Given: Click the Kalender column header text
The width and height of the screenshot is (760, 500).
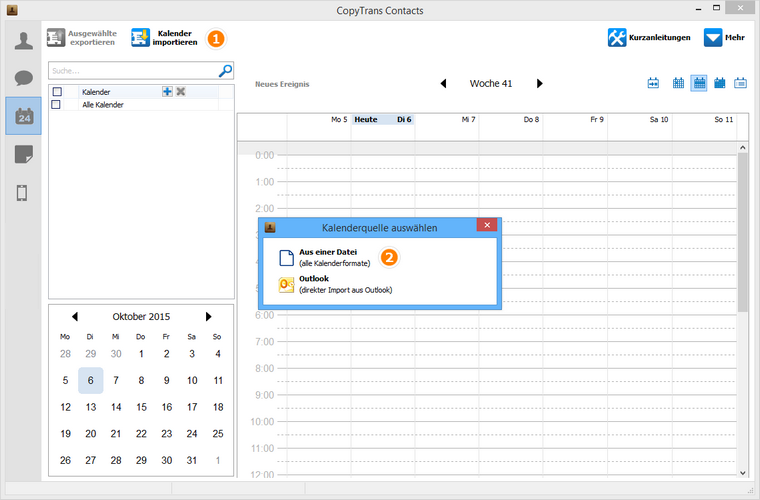Looking at the screenshot, I should point(96,92).
